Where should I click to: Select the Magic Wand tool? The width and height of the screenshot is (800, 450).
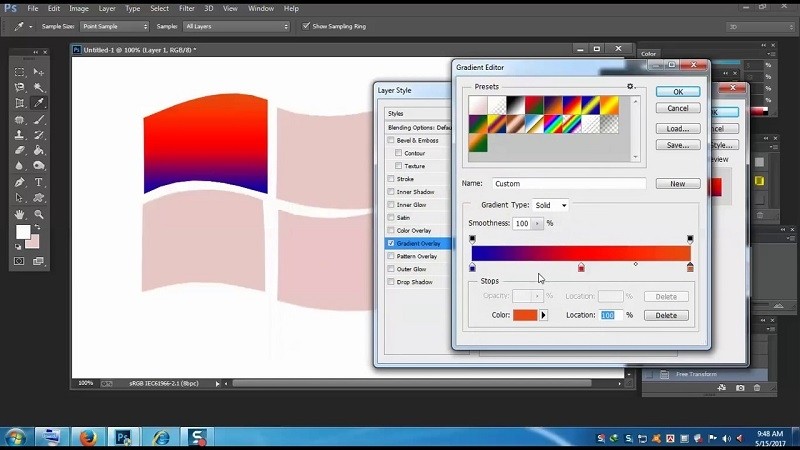(x=39, y=87)
